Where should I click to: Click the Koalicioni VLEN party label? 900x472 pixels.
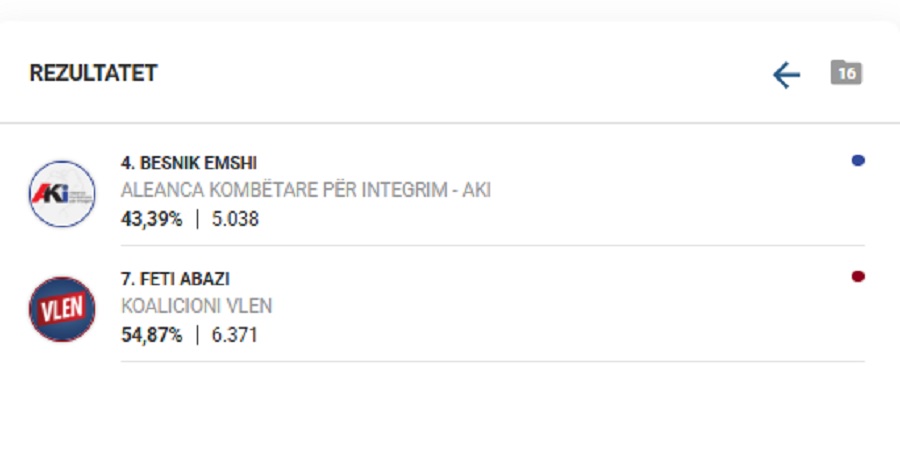point(196,306)
